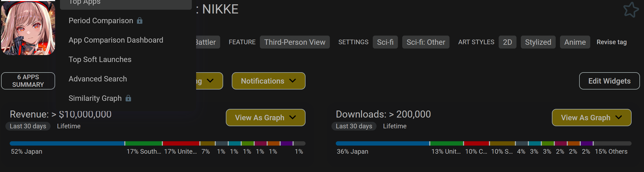Add NIKKE to favorites with star icon

coord(631,10)
